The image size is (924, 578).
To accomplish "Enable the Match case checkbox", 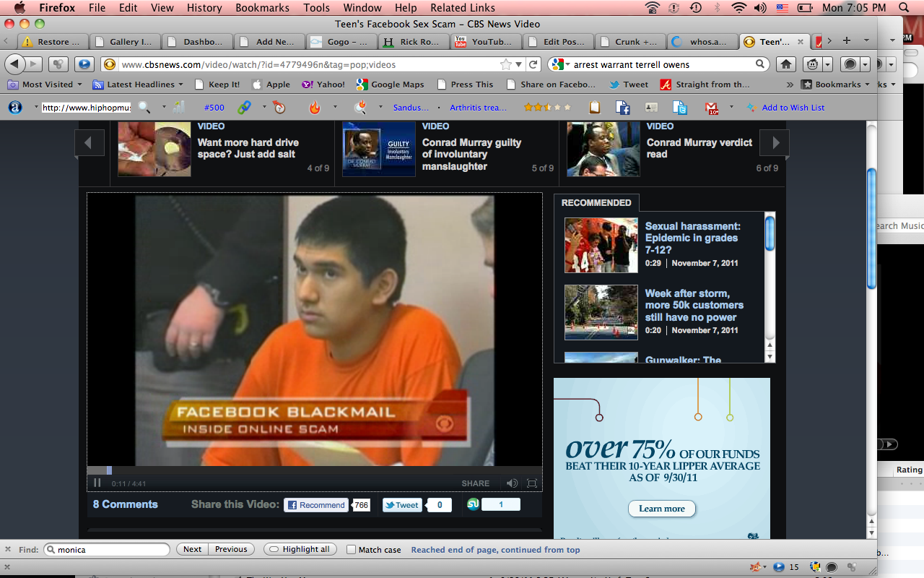I will pos(352,549).
